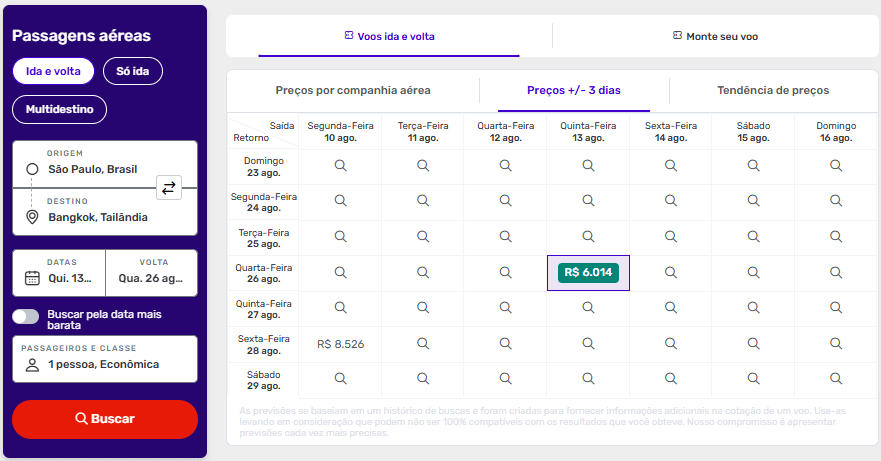Image resolution: width=881 pixels, height=461 pixels.
Task: Open the Destino field showing Bangkok, Tailândia
Action: point(97,217)
